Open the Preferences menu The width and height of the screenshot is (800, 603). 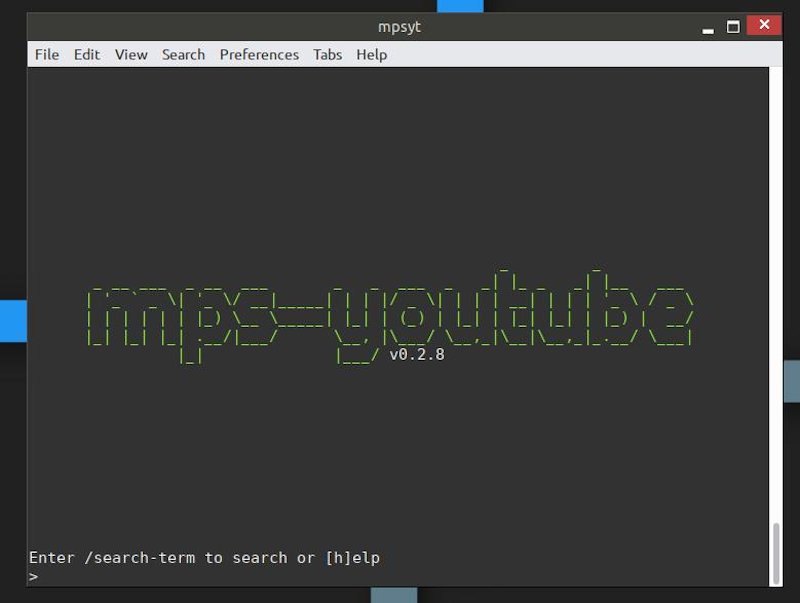tap(259, 55)
